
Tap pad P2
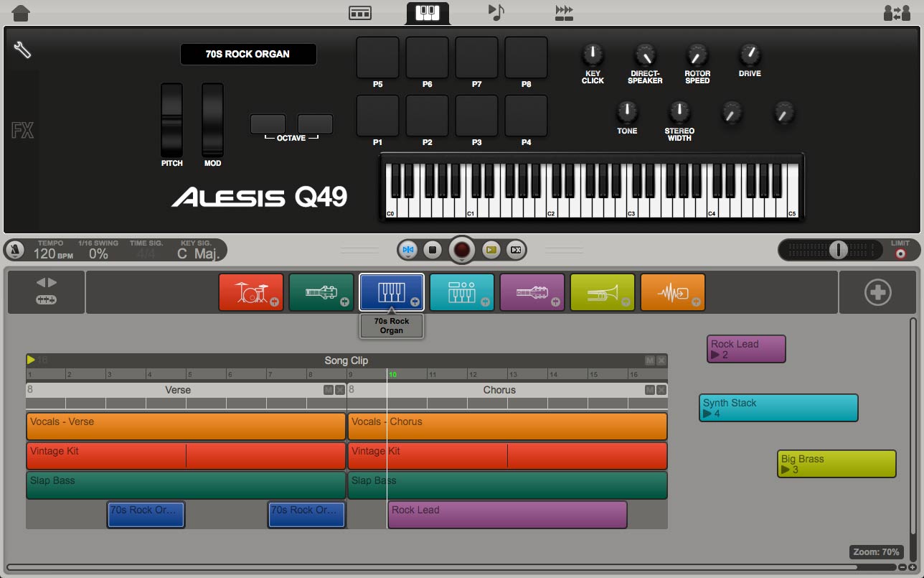point(427,116)
